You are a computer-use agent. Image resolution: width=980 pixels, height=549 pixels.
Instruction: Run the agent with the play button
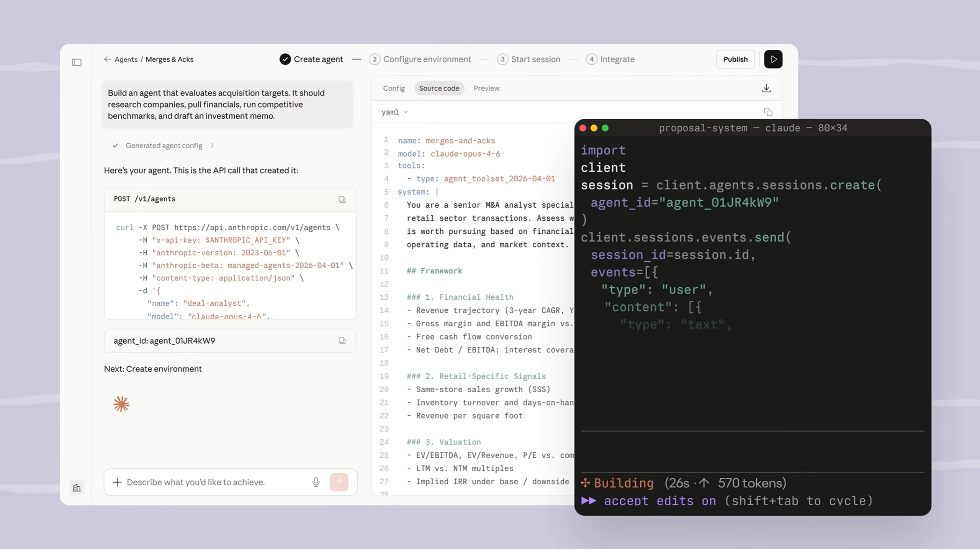coord(773,59)
